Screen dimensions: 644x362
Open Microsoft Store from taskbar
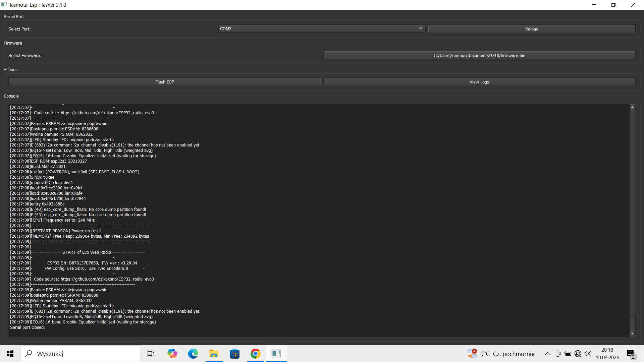click(234, 354)
